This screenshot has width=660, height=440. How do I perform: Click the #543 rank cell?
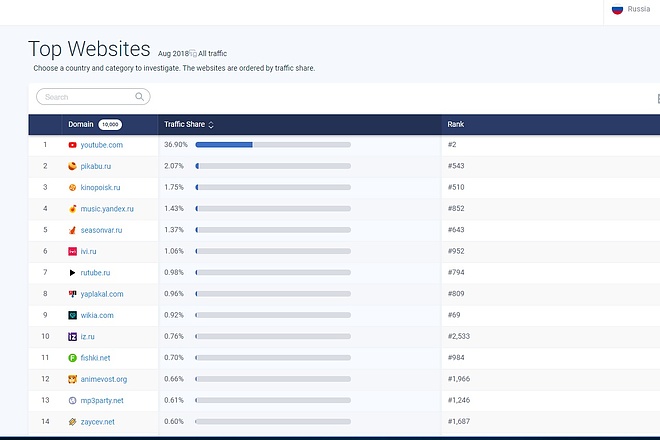pyautogui.click(x=456, y=166)
